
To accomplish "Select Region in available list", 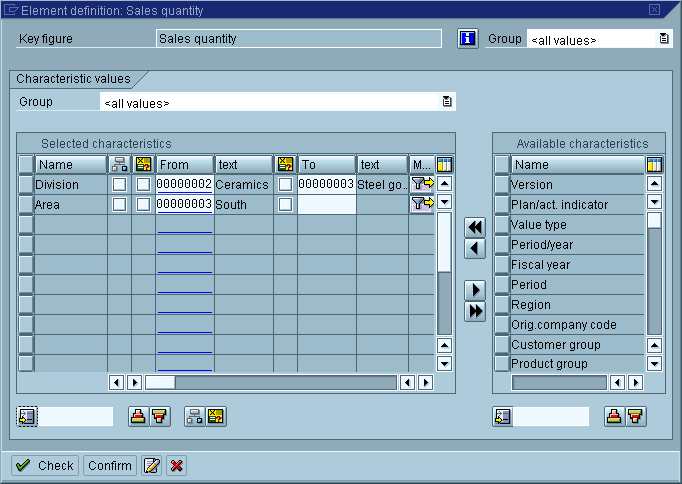I will coord(577,304).
